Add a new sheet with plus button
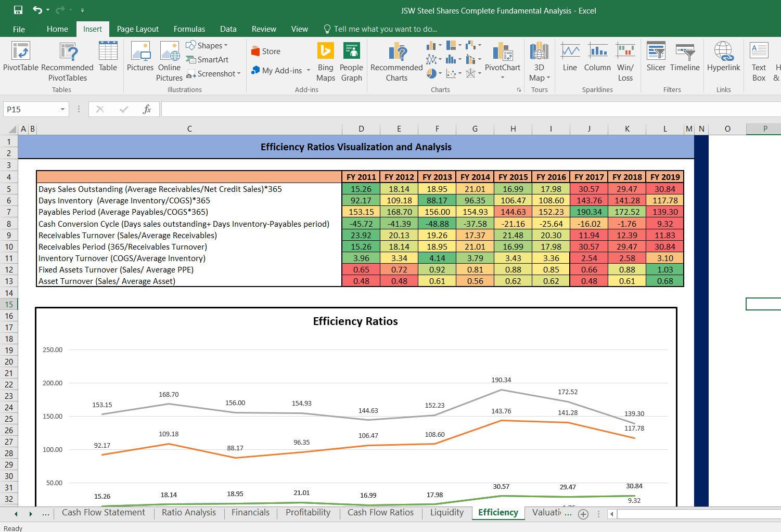The width and height of the screenshot is (781, 532). point(583,514)
